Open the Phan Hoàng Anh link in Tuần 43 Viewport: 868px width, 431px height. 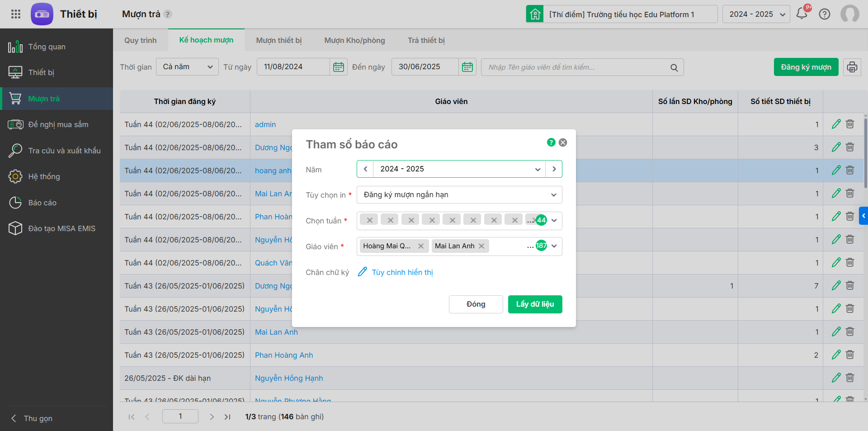coord(284,355)
